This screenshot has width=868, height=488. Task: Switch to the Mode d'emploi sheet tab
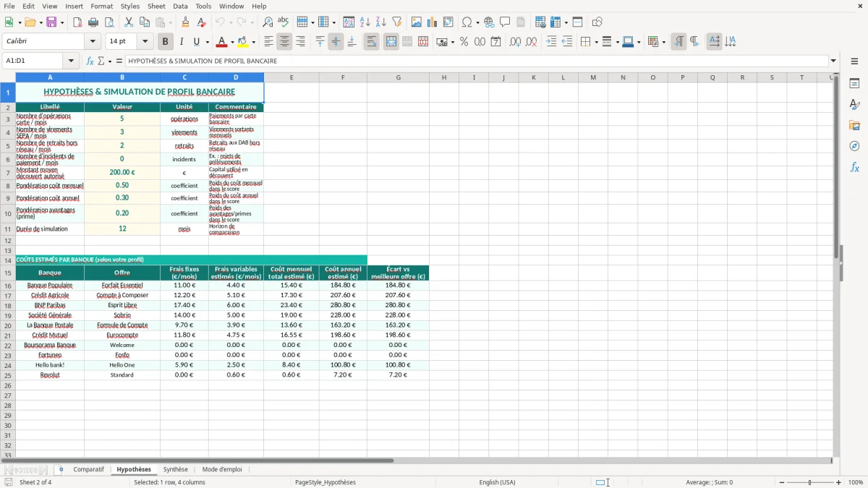tap(222, 470)
